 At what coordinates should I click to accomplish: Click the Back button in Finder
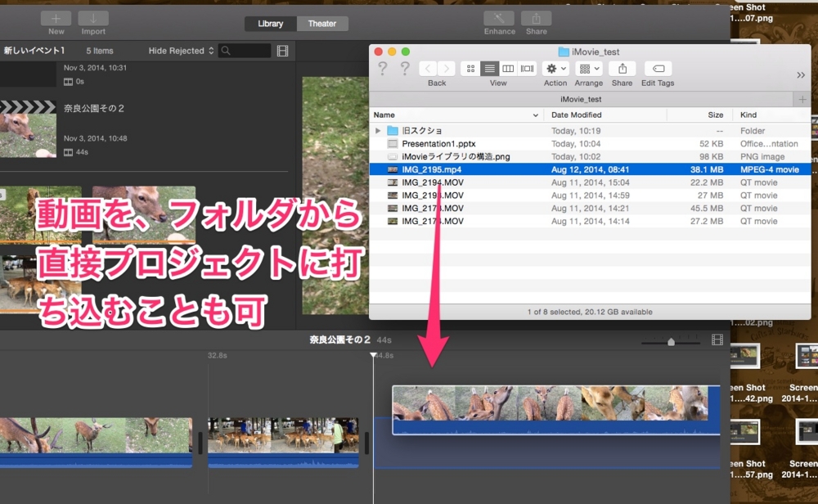(x=429, y=69)
